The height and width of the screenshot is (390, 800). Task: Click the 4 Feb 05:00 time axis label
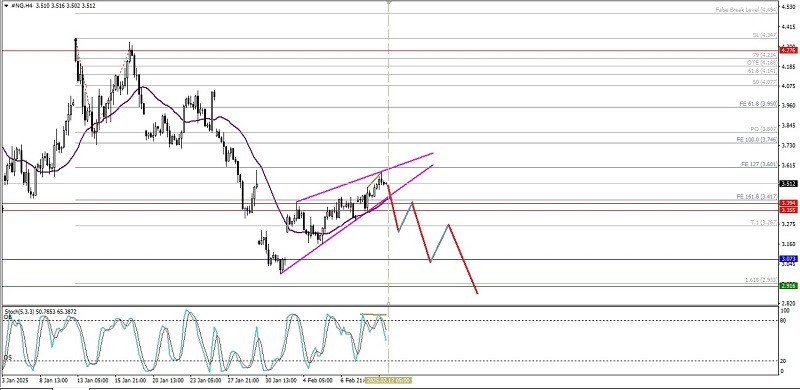coord(318,380)
